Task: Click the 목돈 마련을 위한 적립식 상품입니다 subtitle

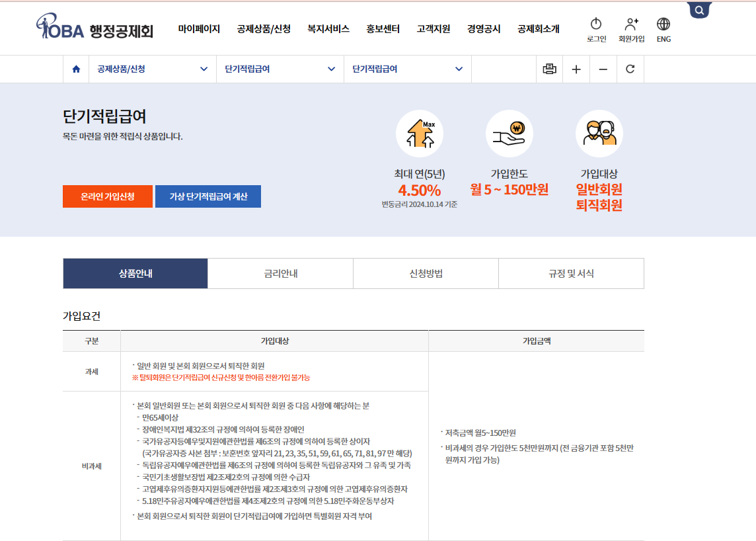Action: (x=122, y=137)
